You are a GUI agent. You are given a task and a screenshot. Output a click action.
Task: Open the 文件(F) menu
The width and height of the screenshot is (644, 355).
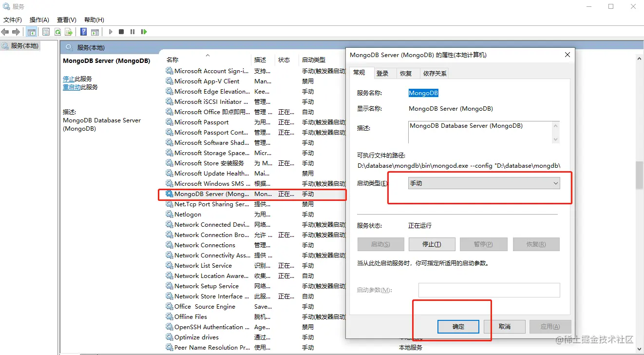pos(13,20)
